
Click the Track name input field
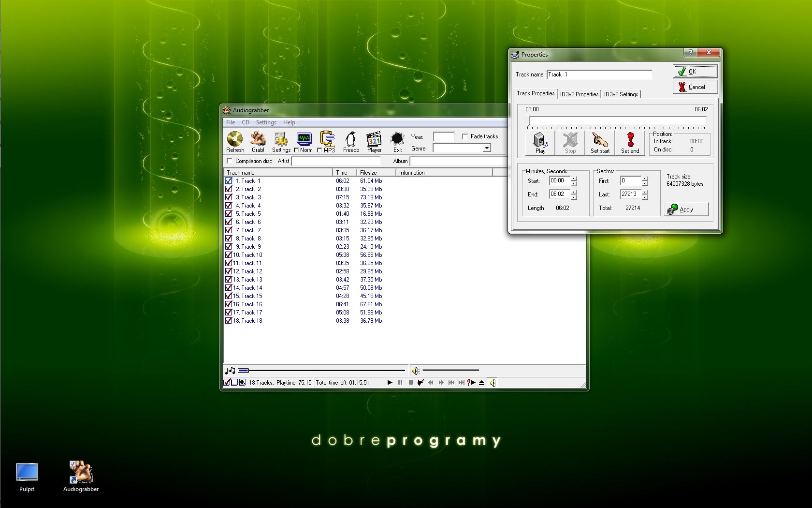click(599, 75)
